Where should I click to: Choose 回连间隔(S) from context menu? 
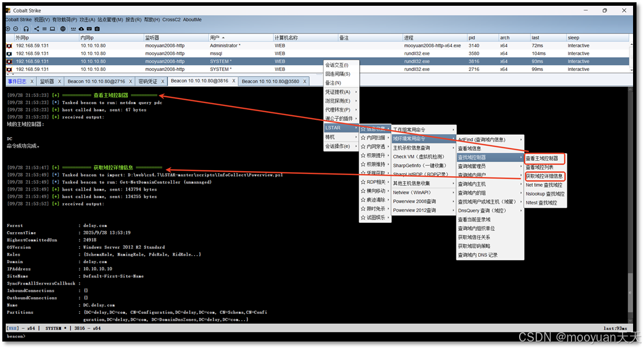(x=341, y=74)
